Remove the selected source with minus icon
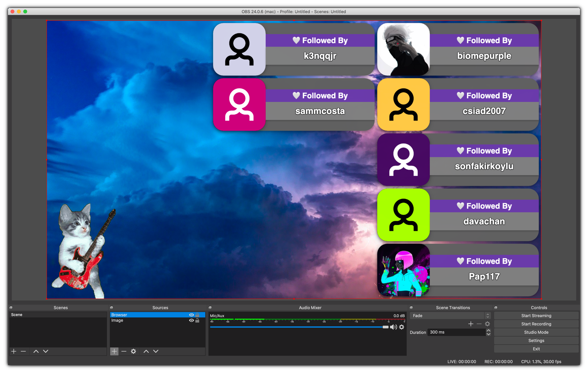This screenshot has height=373, width=588. [124, 351]
